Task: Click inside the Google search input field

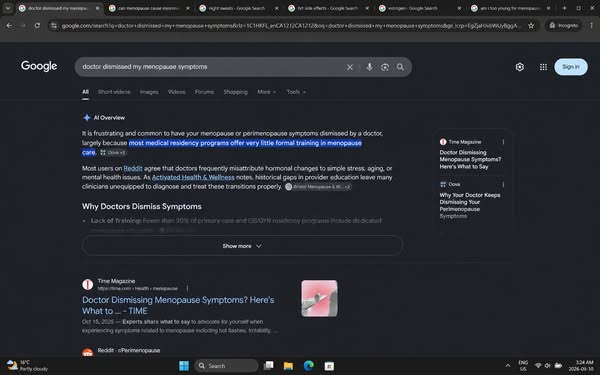Action: click(210, 67)
